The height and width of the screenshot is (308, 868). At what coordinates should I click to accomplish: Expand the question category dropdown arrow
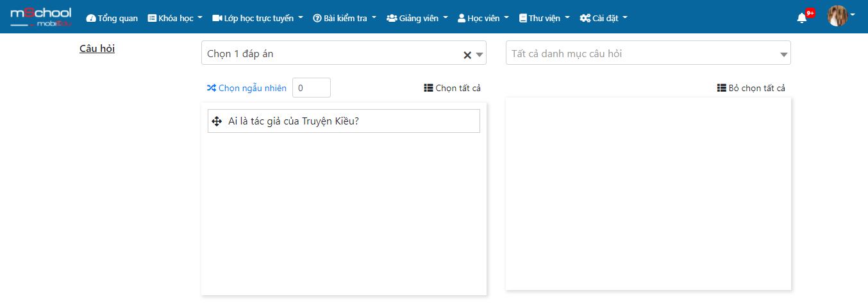coord(783,55)
